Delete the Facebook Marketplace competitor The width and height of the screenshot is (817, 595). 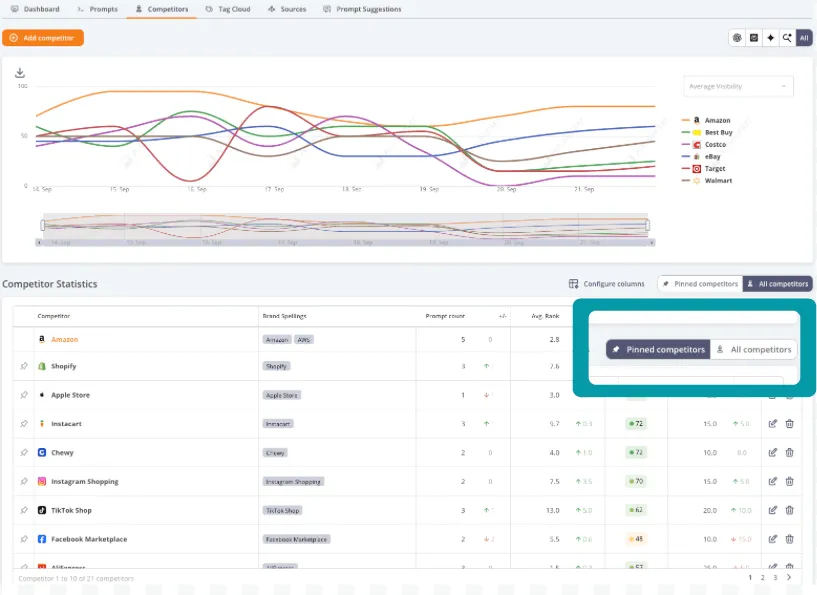[790, 539]
